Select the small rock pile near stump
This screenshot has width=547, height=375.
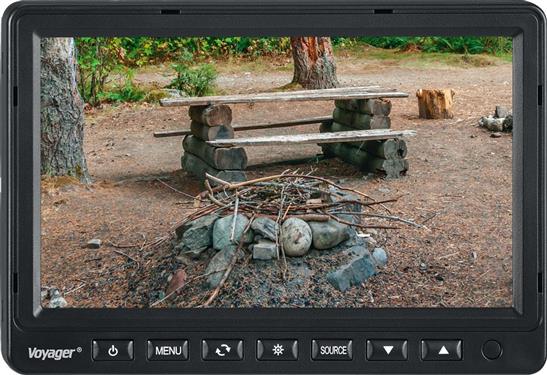[497, 120]
